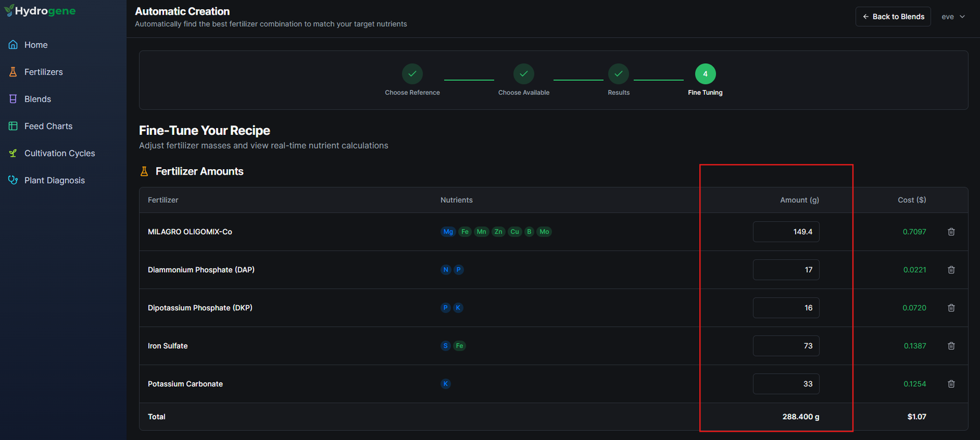980x440 pixels.
Task: Delete Iron Sulfate row
Action: pos(951,346)
